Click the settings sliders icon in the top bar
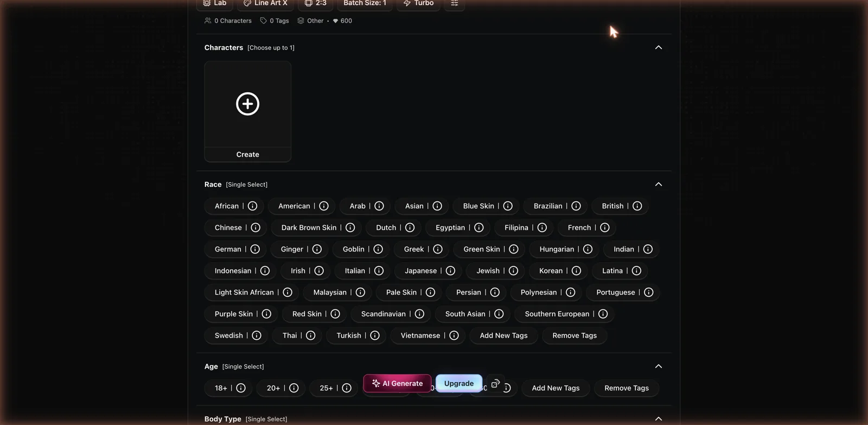 click(x=455, y=3)
